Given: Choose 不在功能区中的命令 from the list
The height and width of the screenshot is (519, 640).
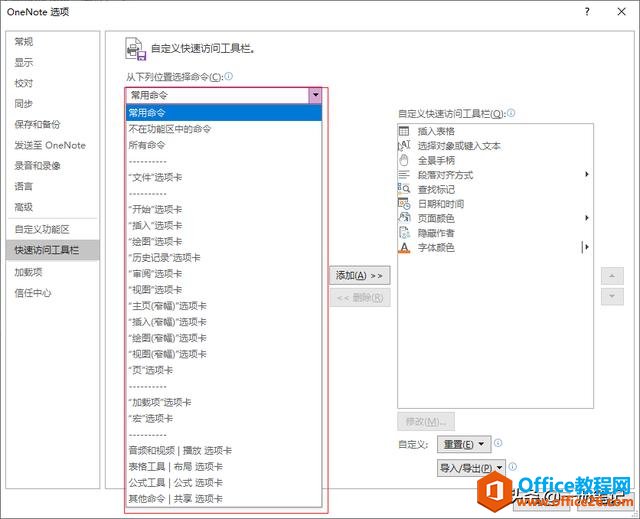Looking at the screenshot, I should point(224,129).
